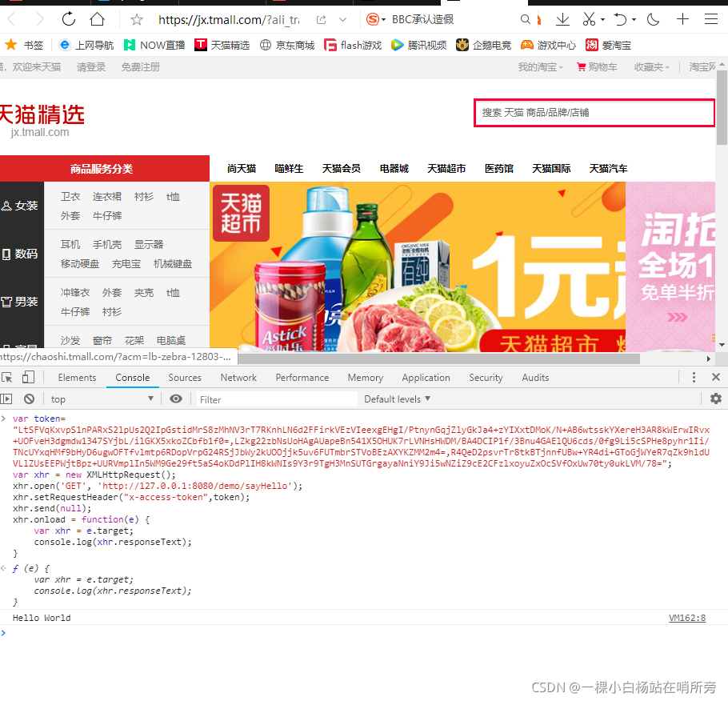Select 电器城 navigation item
Screen dimensions: 728x701
coord(394,169)
